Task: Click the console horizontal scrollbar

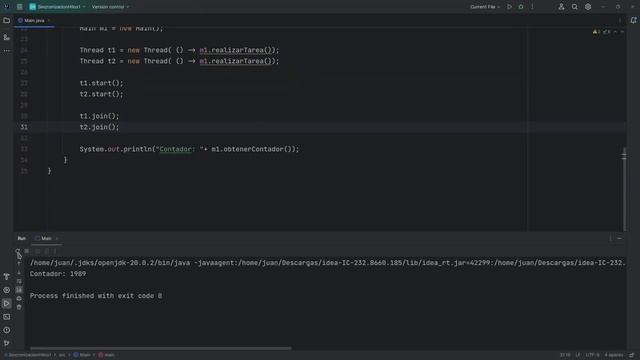Action: (160, 348)
